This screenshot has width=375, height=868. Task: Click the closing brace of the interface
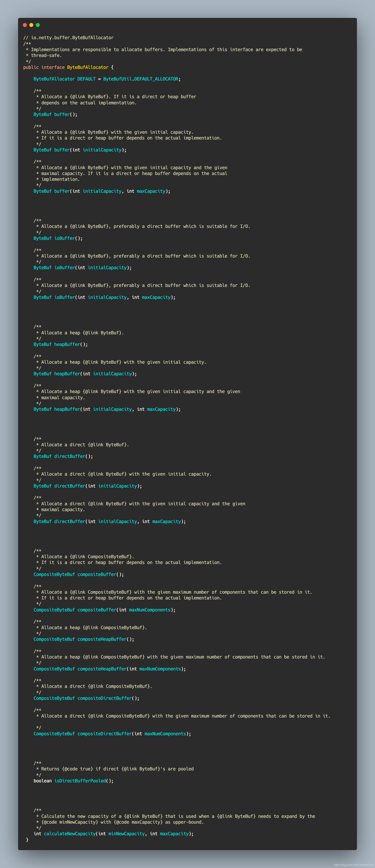27,840
